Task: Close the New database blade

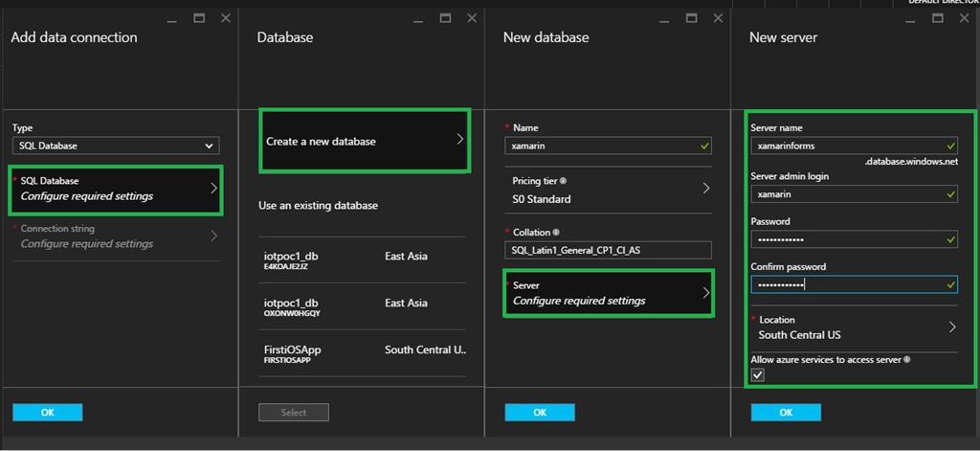Action: click(x=718, y=18)
